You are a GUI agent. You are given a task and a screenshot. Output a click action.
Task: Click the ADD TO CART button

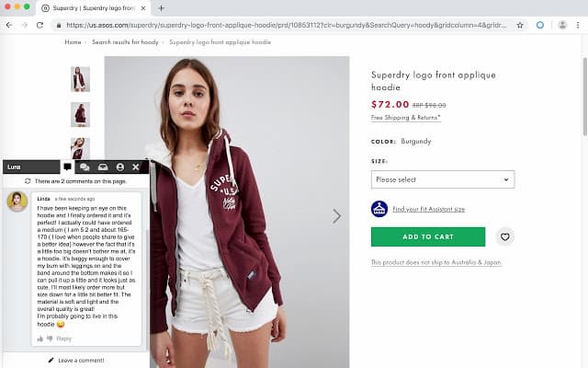(x=428, y=237)
